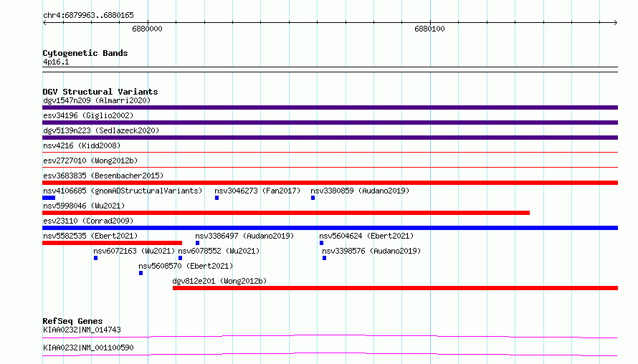Viewport: 638px width, 364px height.
Task: Open the nsv5582535 (Ebert2021) label
Action: tap(90, 236)
